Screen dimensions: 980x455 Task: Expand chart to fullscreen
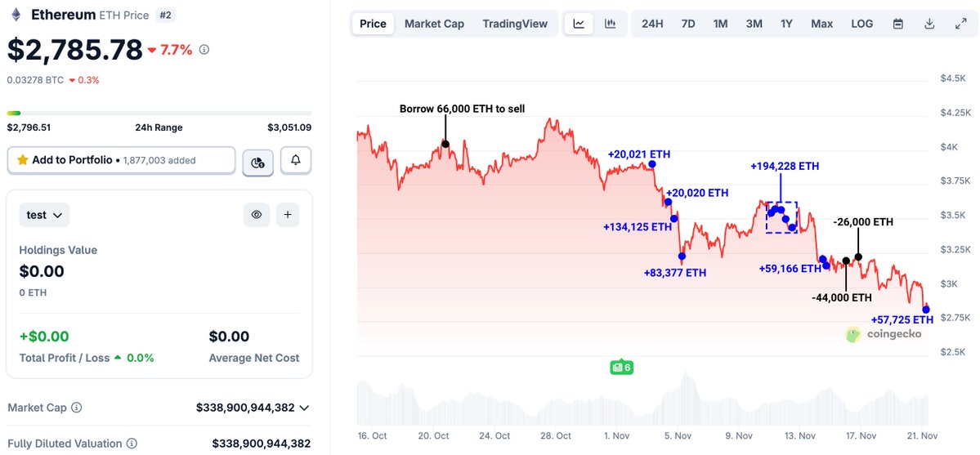coord(961,24)
